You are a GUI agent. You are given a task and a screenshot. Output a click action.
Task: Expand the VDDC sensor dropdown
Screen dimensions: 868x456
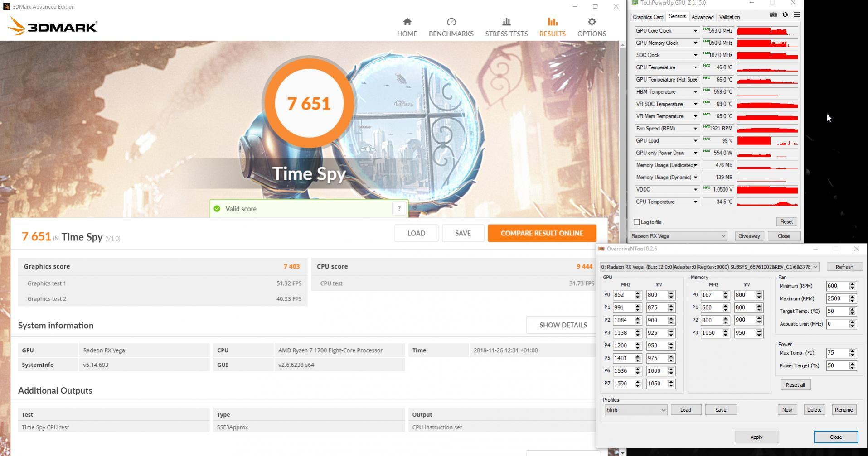click(695, 190)
